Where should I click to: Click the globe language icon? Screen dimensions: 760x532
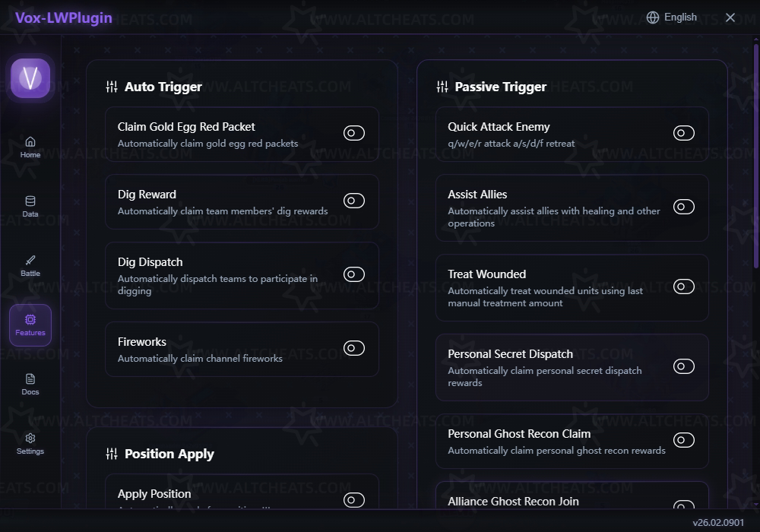coord(653,17)
